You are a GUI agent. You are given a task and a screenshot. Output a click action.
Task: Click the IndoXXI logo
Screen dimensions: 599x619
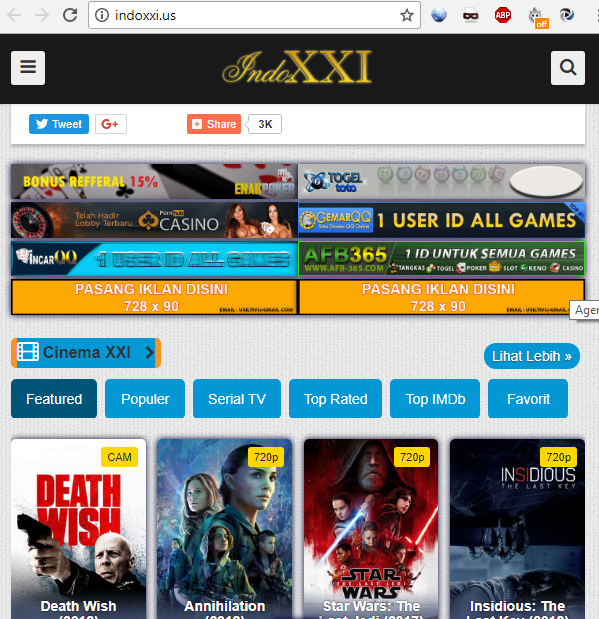click(x=297, y=67)
